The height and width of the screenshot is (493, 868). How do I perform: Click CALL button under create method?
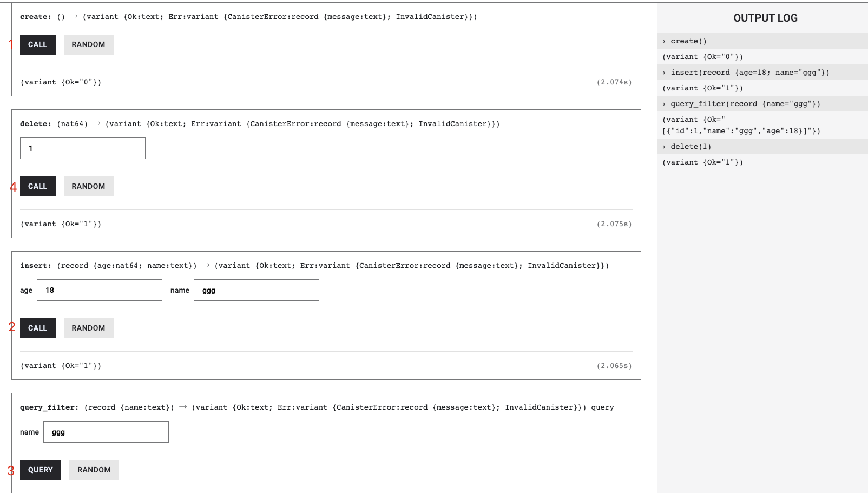(x=37, y=44)
